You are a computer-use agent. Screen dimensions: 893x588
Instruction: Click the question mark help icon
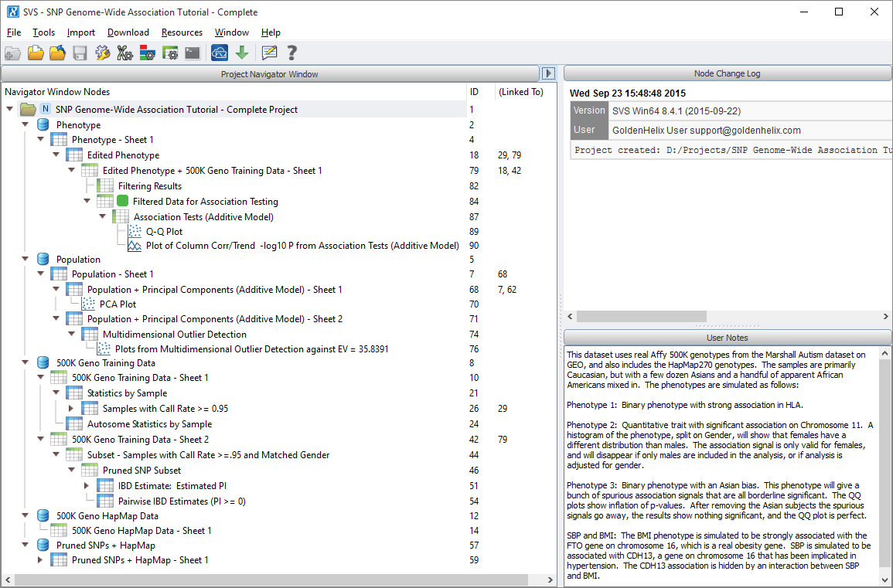click(291, 53)
